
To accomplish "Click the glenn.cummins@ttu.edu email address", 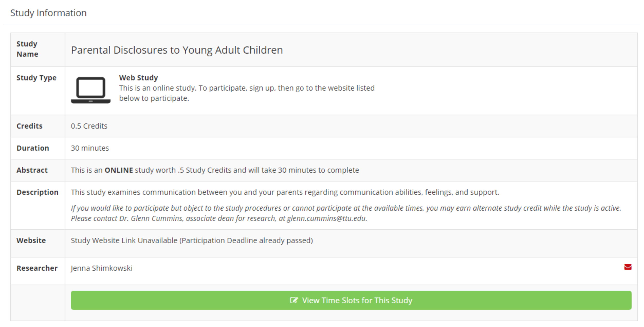I will (327, 218).
